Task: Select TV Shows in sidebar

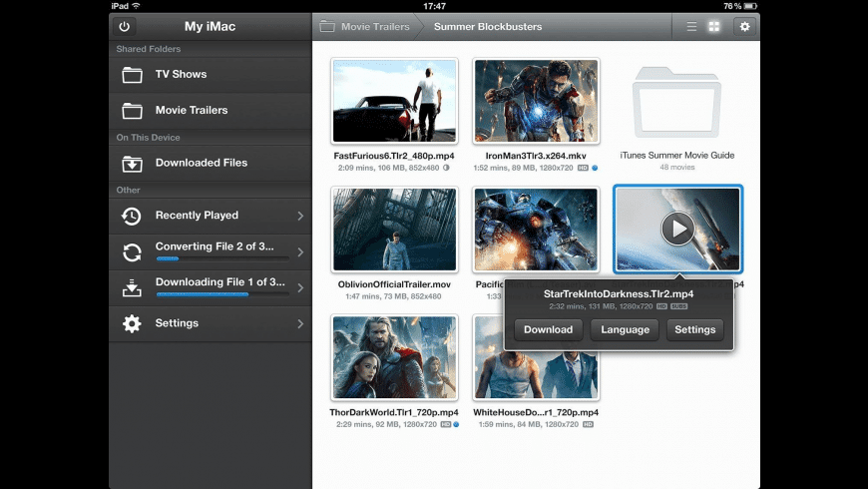Action: coord(211,75)
